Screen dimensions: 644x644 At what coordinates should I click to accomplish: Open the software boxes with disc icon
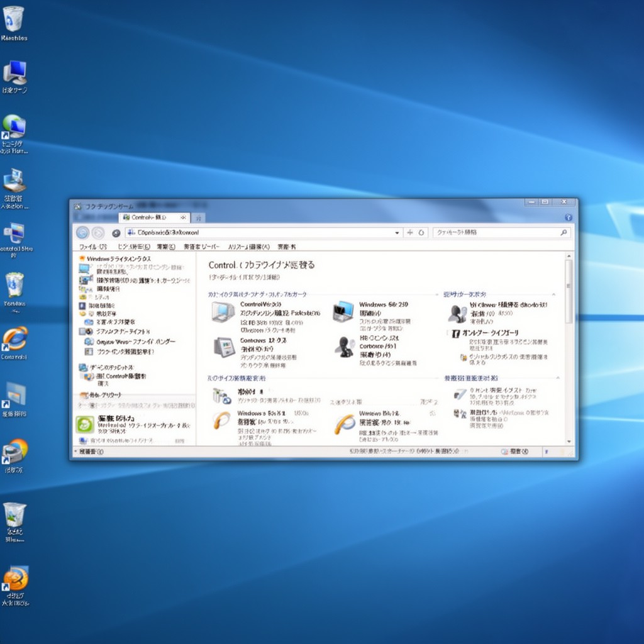222,396
